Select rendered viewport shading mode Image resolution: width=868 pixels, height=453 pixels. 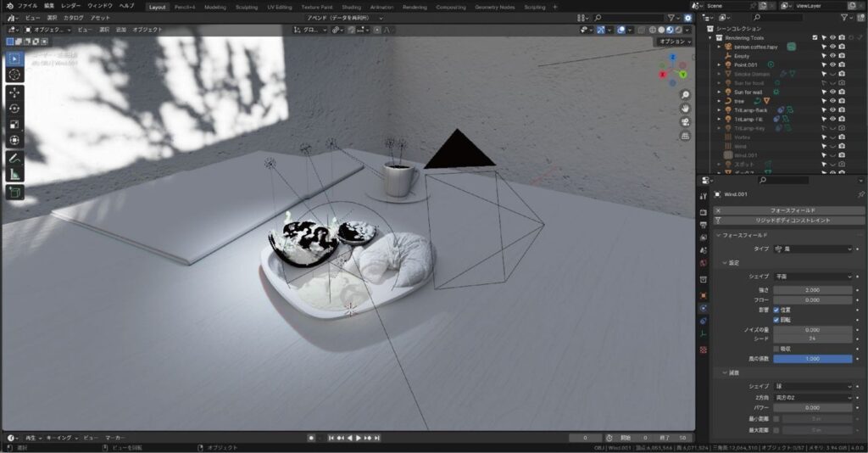(x=679, y=30)
